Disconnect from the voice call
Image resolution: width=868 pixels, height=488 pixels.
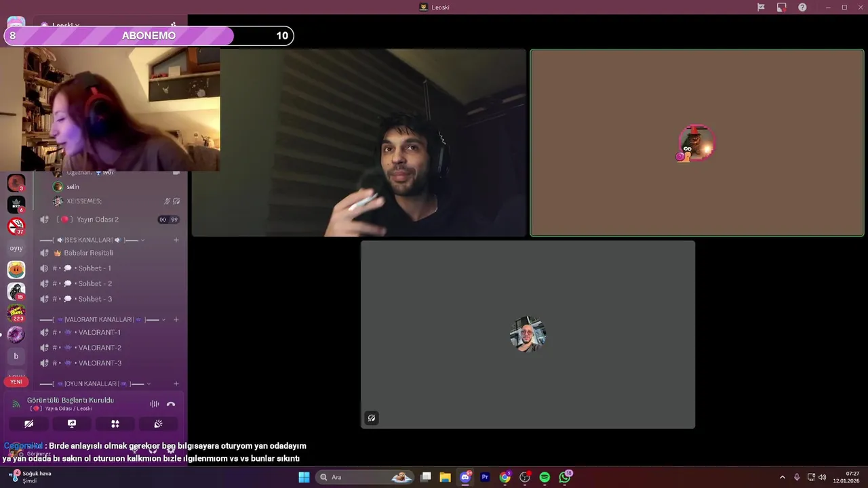pyautogui.click(x=171, y=404)
